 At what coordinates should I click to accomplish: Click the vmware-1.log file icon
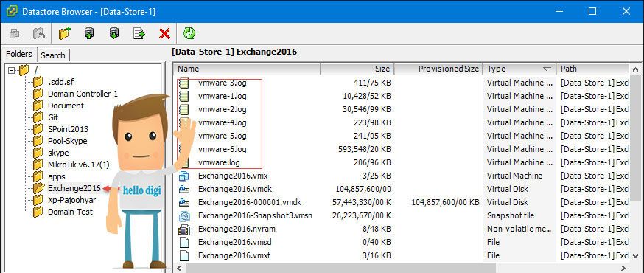coord(184,96)
